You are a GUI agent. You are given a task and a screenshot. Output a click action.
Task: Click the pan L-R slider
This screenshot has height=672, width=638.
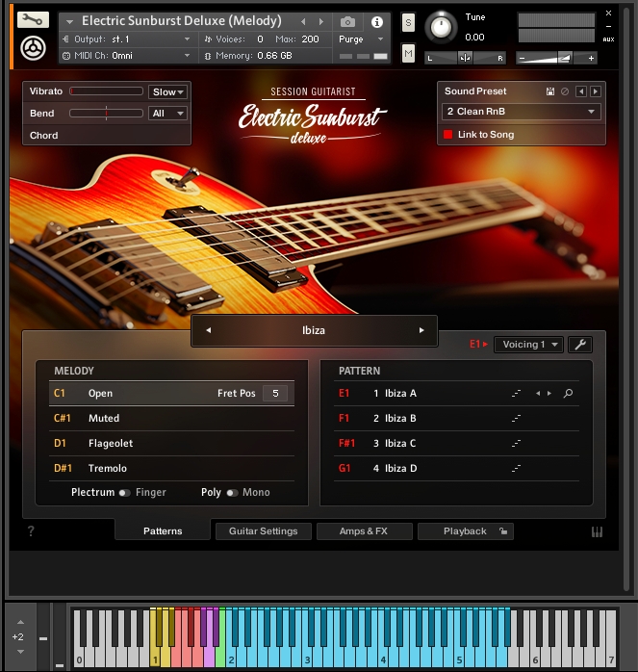click(465, 58)
